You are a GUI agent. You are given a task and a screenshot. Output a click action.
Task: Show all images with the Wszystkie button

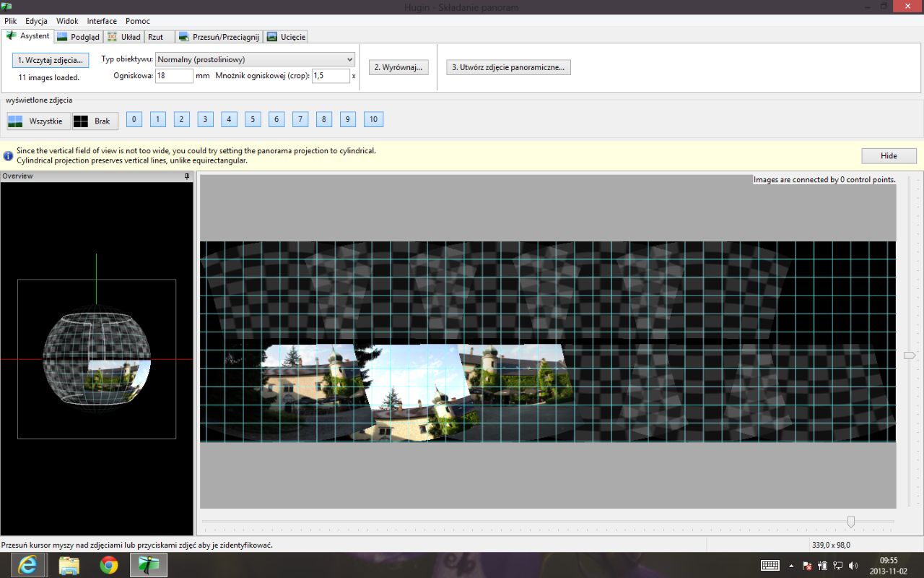39,121
